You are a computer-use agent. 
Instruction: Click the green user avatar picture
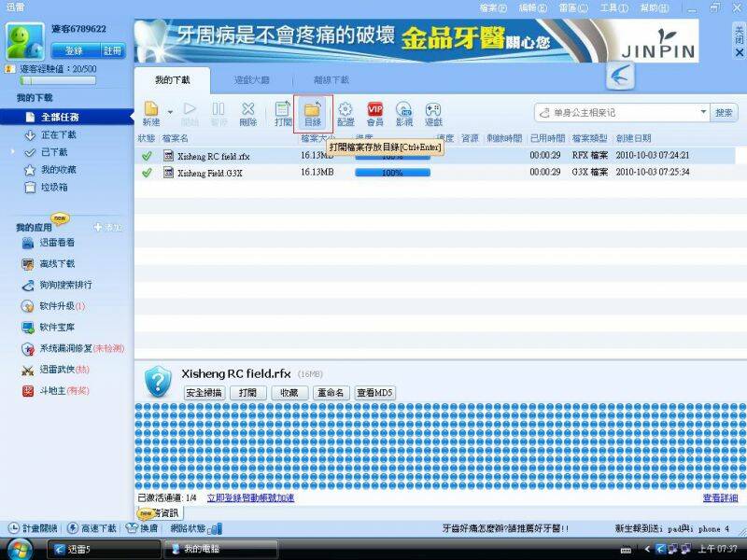[25, 41]
